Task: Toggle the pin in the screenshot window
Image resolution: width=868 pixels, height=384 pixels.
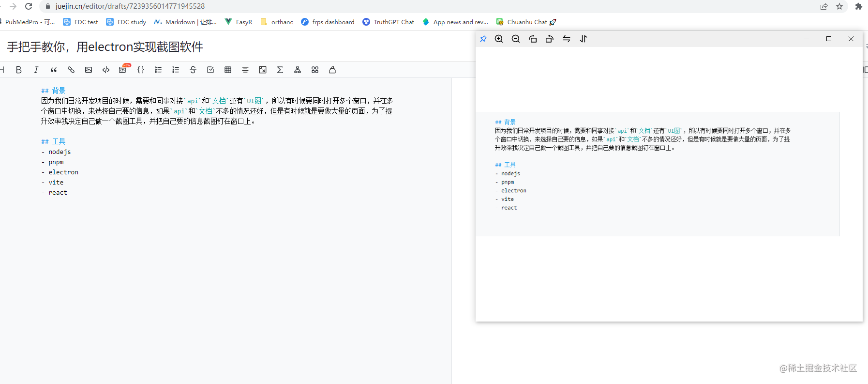Action: (483, 39)
